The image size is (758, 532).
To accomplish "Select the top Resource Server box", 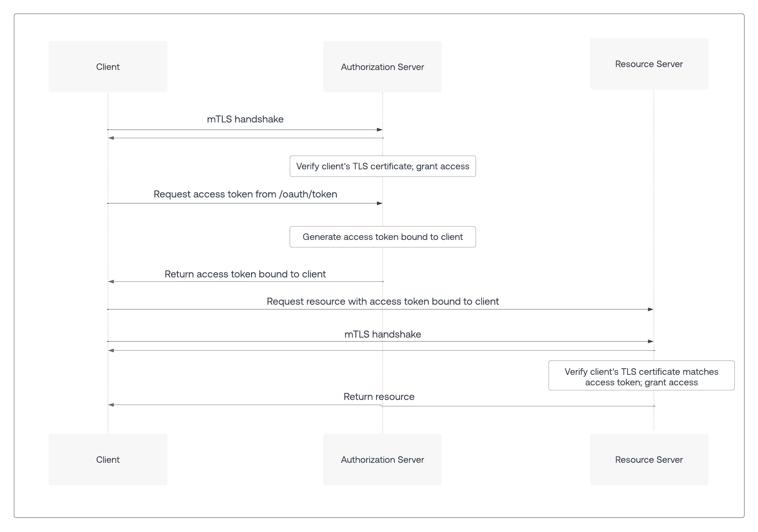I will [649, 64].
